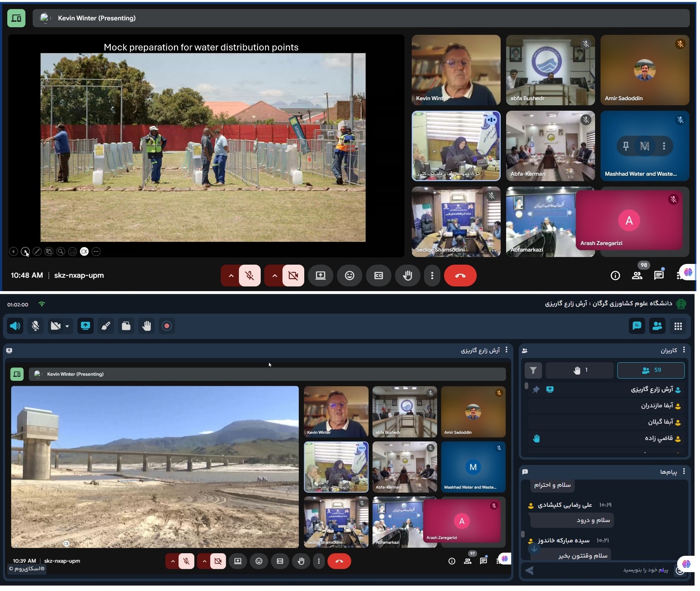Turn on the camera in the top Meet bar

[x=293, y=276]
